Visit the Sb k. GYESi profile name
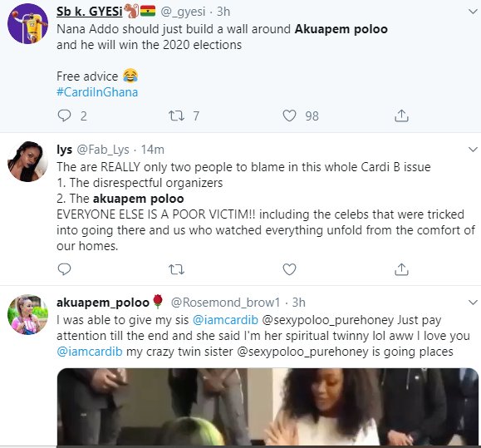 (x=89, y=12)
